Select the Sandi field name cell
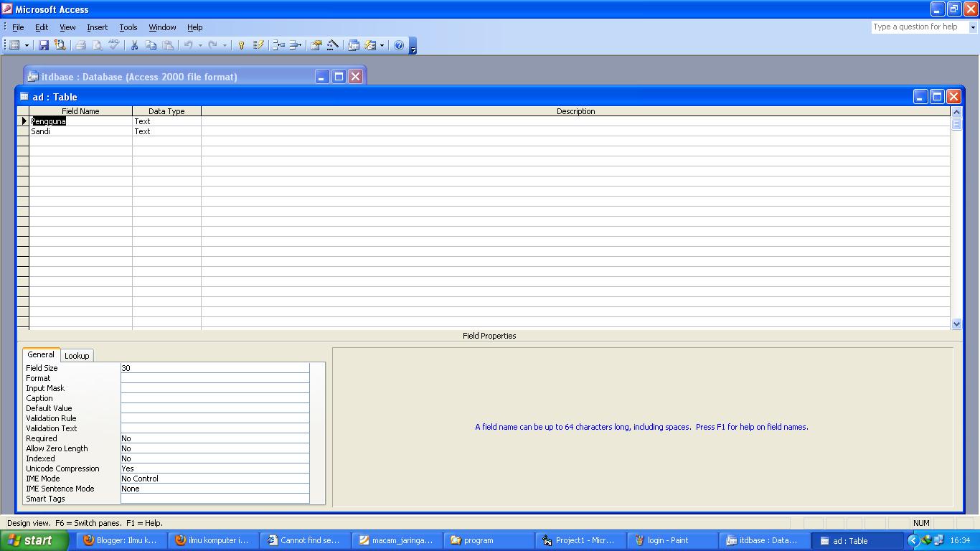This screenshot has height=551, width=980. [x=80, y=131]
